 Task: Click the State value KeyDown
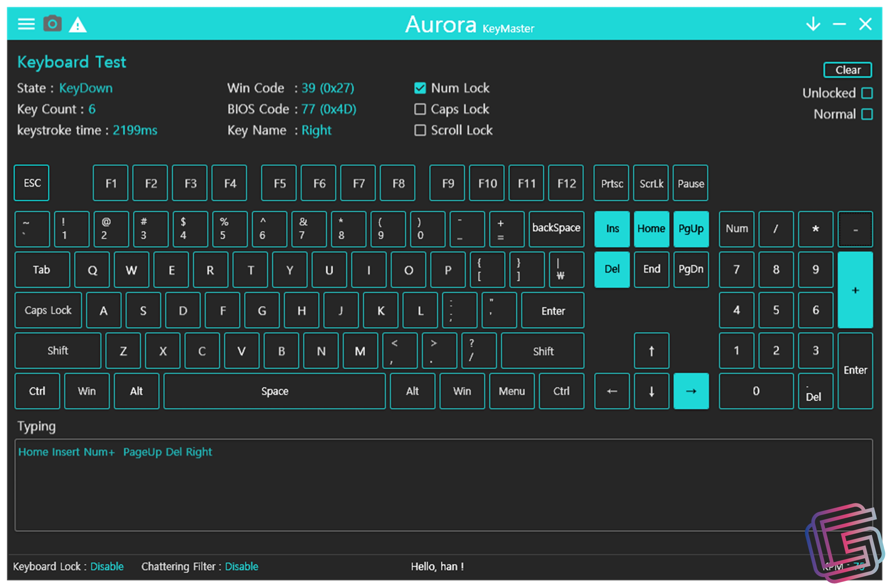pyautogui.click(x=86, y=89)
